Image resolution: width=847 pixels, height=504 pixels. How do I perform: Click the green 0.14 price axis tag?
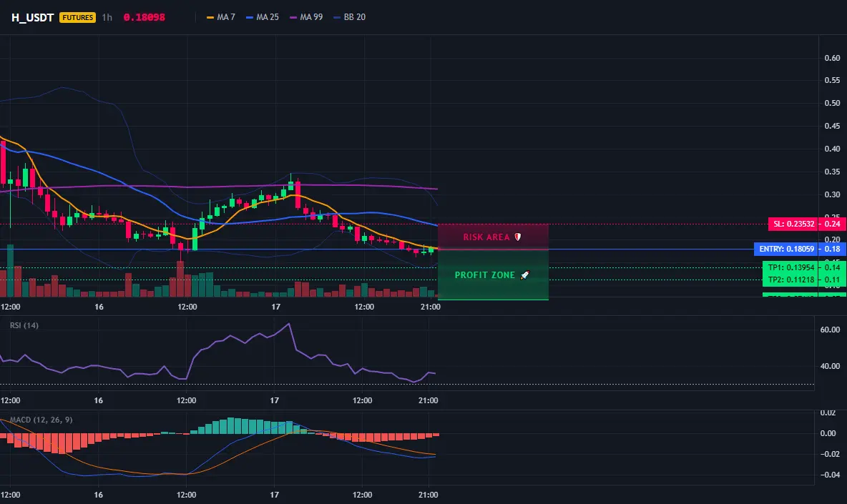tap(833, 267)
